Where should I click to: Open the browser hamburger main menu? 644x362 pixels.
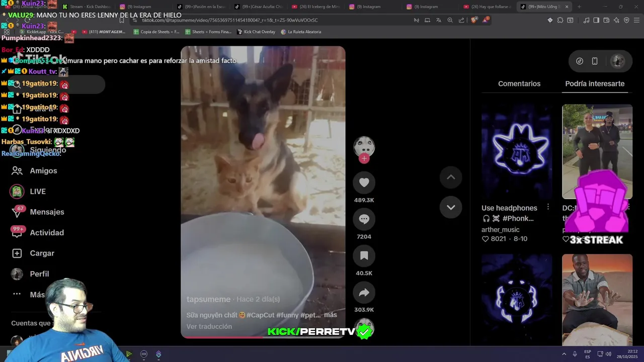[x=636, y=20]
